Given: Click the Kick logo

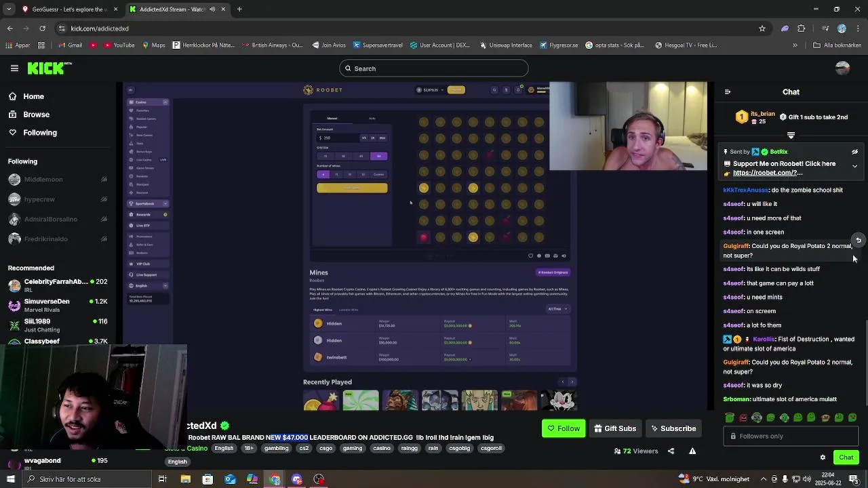Looking at the screenshot, I should 49,68.
